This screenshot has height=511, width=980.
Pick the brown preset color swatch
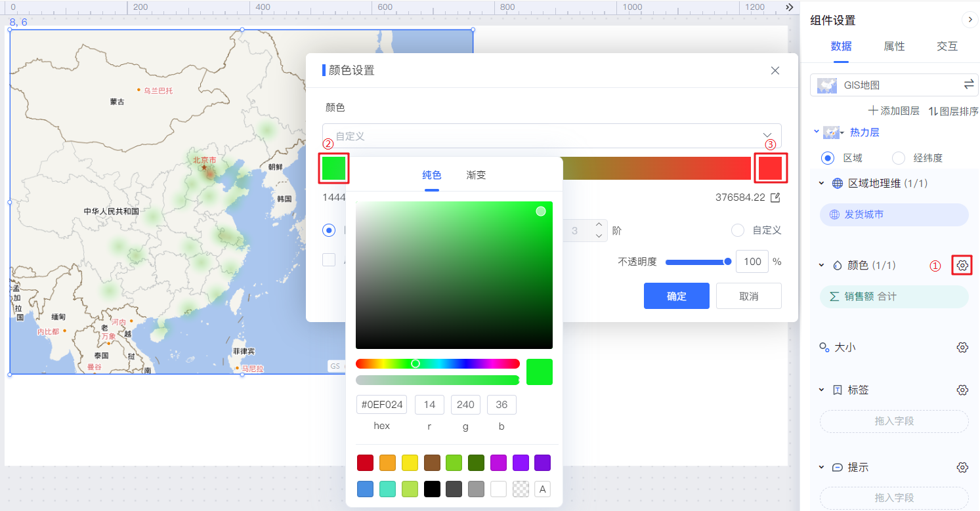coord(432,462)
